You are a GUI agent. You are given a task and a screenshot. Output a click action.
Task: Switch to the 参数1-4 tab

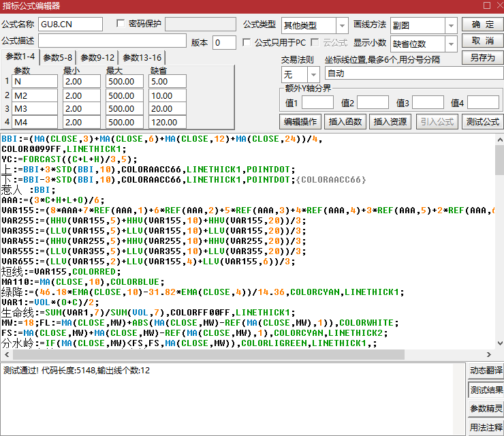click(20, 57)
